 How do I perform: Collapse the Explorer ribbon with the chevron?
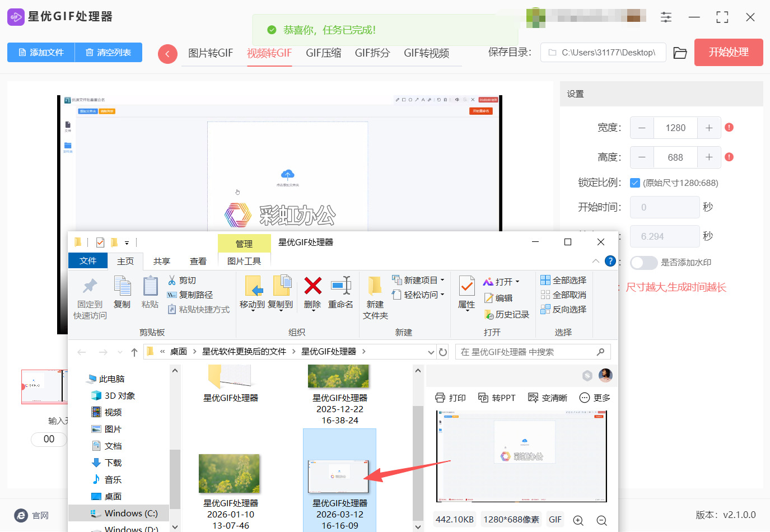(595, 262)
